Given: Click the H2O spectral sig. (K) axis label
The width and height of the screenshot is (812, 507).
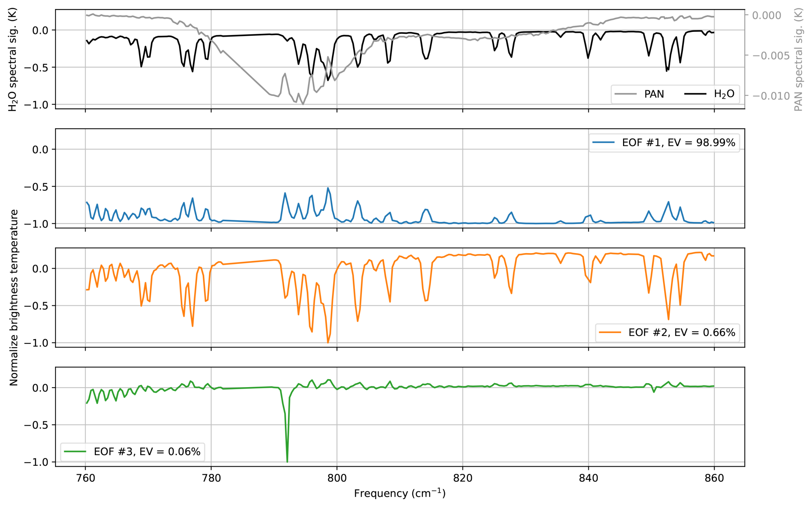Looking at the screenshot, I should click(x=13, y=59).
